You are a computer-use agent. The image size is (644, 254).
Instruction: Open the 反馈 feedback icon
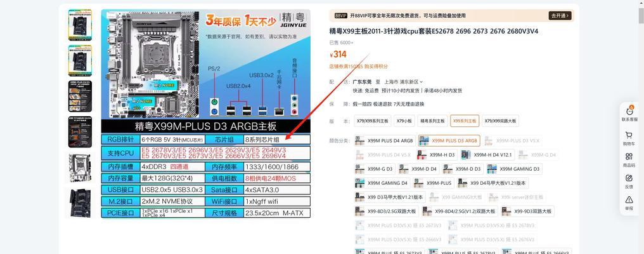pyautogui.click(x=629, y=181)
